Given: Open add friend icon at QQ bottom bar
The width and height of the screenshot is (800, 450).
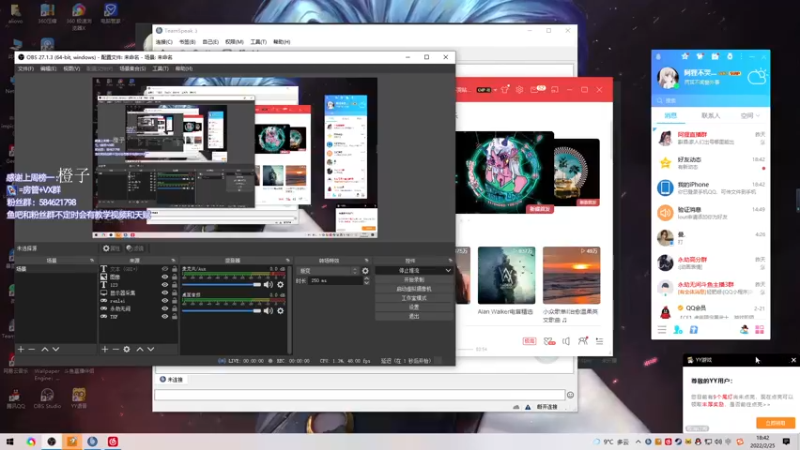Looking at the screenshot, I should pos(678,330).
